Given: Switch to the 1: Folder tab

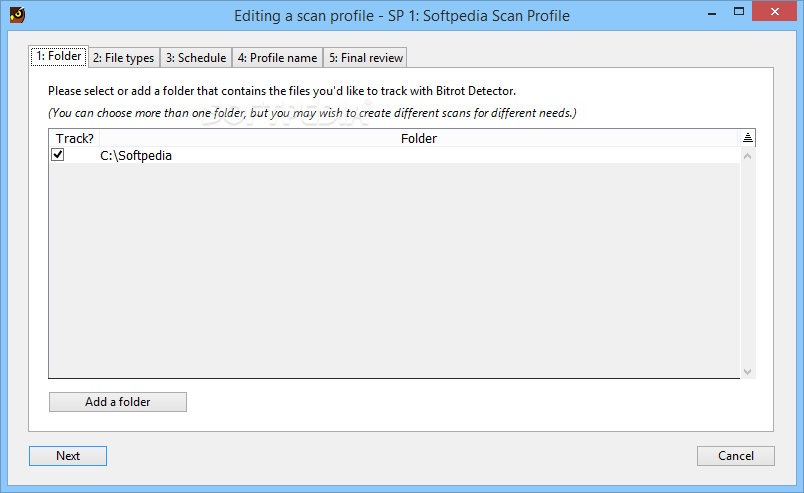Looking at the screenshot, I should (x=58, y=56).
